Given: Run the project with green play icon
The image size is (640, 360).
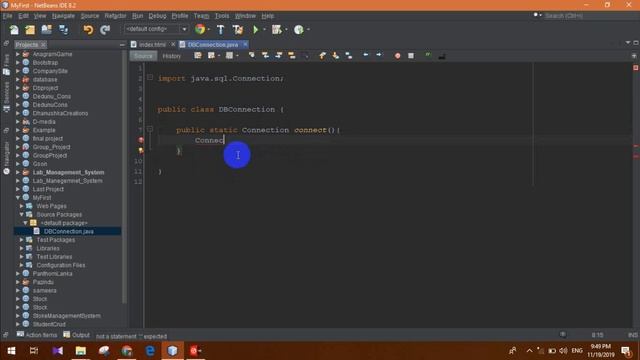Looking at the screenshot, I should pyautogui.click(x=256, y=29).
